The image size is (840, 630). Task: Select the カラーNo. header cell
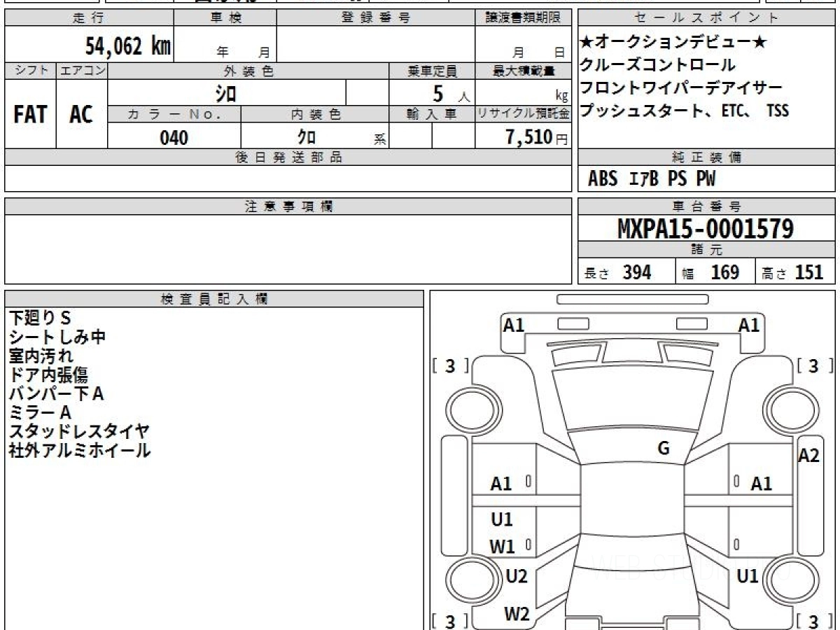[174, 115]
